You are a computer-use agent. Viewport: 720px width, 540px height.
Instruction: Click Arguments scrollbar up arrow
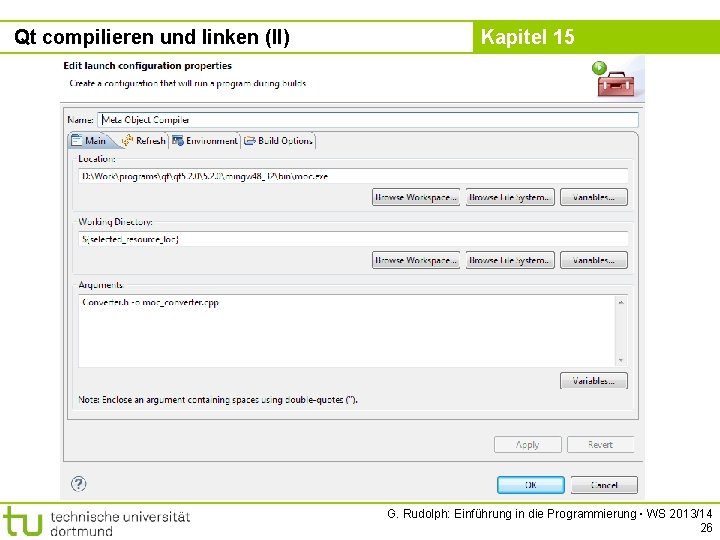coord(621,302)
